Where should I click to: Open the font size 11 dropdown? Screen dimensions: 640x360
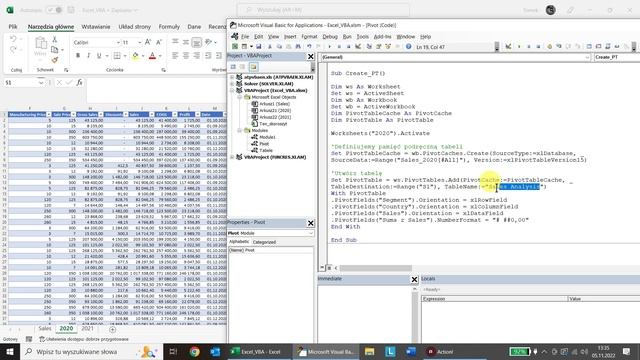pyautogui.click(x=139, y=42)
